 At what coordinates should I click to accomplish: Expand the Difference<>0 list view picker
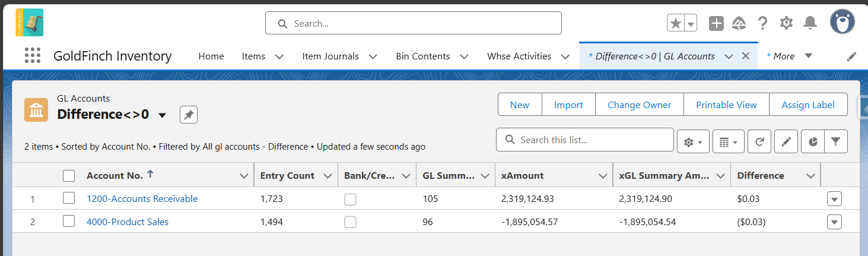click(163, 115)
